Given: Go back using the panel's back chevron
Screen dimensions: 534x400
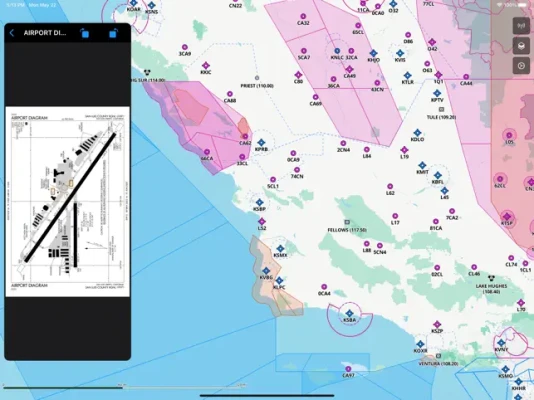Looking at the screenshot, I should click(12, 33).
